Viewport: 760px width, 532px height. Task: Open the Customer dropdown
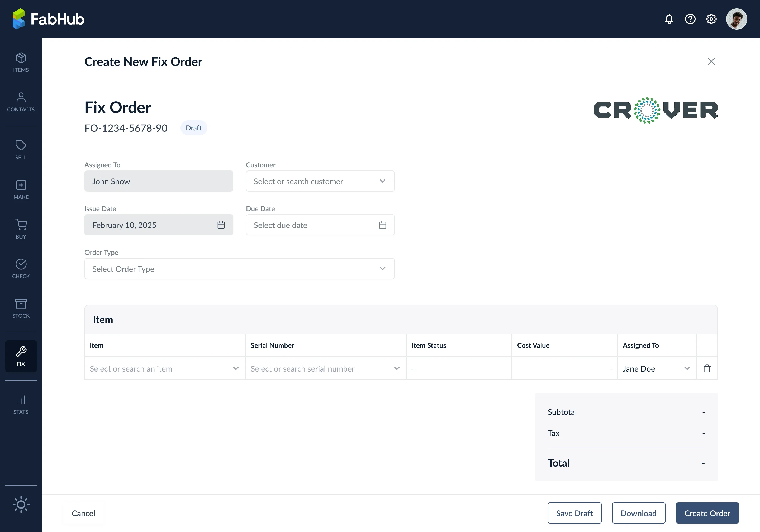[x=320, y=181]
